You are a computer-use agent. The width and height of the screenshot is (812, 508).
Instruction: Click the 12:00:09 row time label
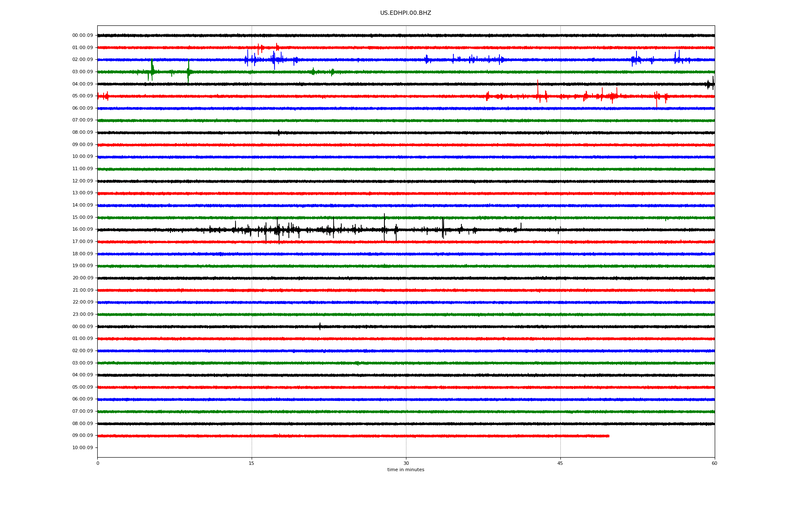point(82,181)
